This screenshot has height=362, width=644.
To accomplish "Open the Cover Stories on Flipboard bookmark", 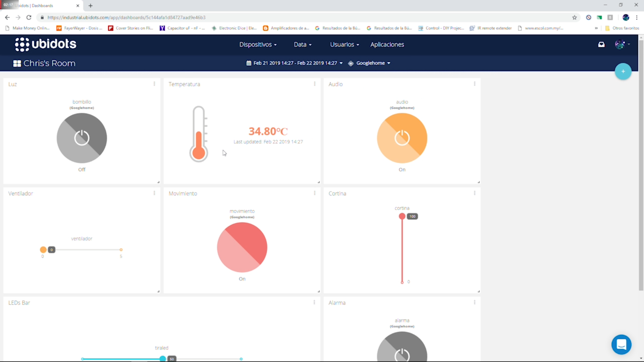I will tap(130, 28).
